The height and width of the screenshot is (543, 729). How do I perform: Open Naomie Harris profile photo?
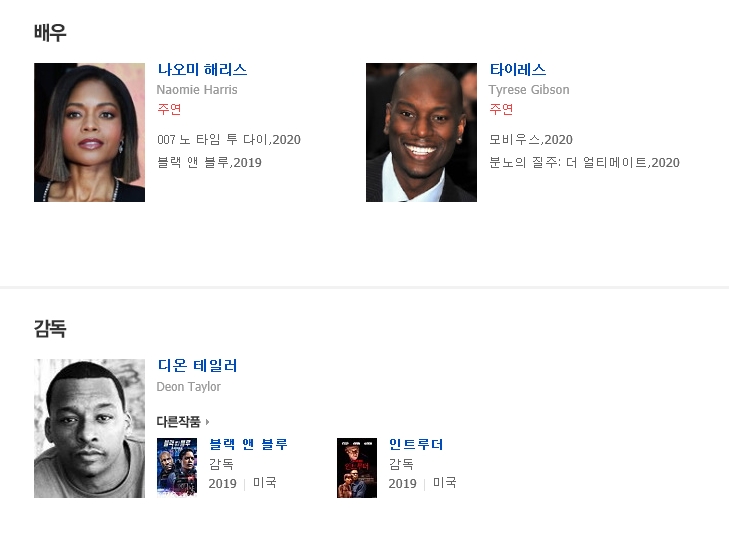pos(89,132)
